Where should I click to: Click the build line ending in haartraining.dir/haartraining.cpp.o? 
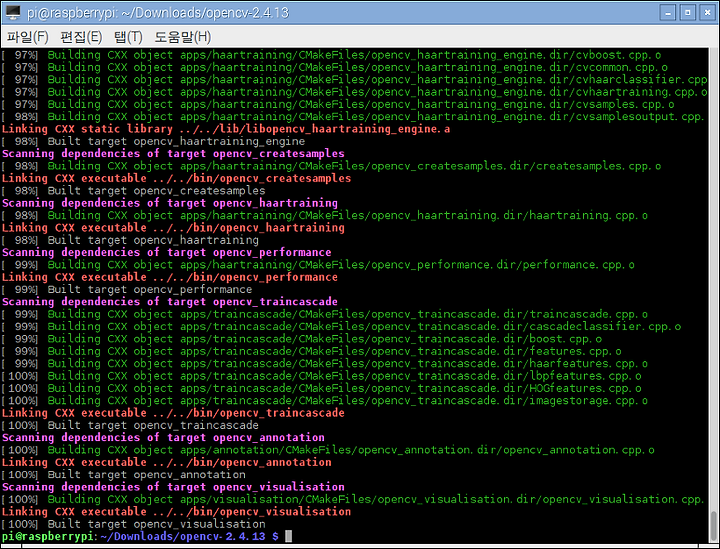pyautogui.click(x=325, y=216)
